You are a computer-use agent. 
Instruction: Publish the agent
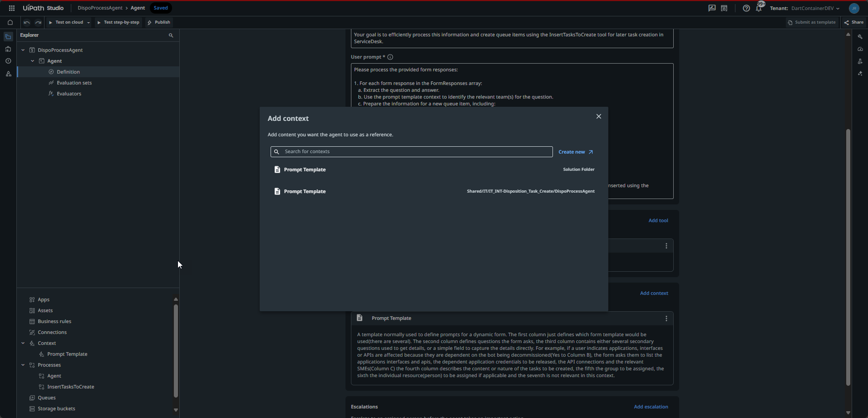(159, 22)
